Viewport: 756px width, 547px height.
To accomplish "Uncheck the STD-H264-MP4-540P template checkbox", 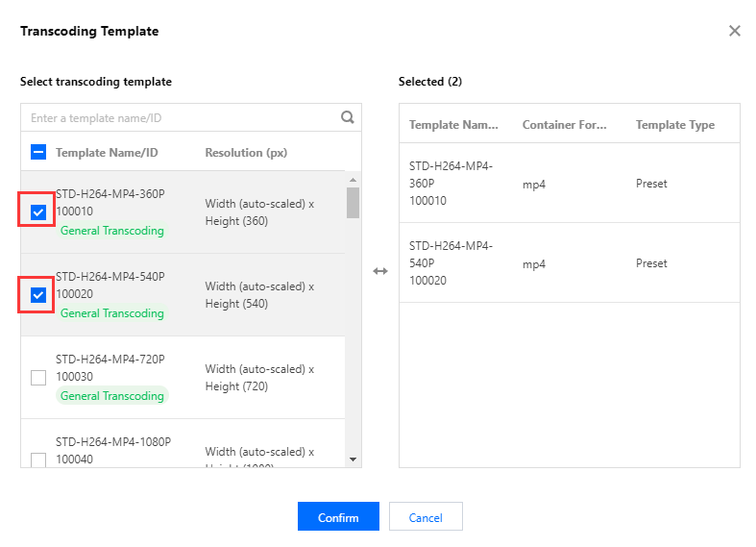I will coord(38,295).
